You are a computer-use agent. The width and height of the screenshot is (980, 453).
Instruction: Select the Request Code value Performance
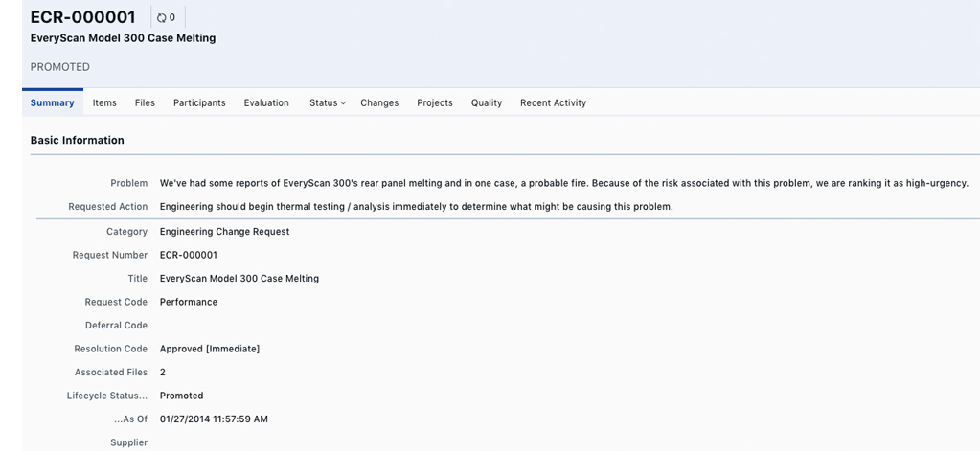pyautogui.click(x=189, y=302)
